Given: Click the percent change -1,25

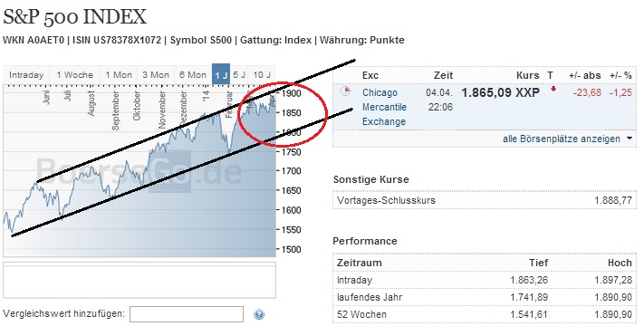Looking at the screenshot, I should pyautogui.click(x=620, y=92).
